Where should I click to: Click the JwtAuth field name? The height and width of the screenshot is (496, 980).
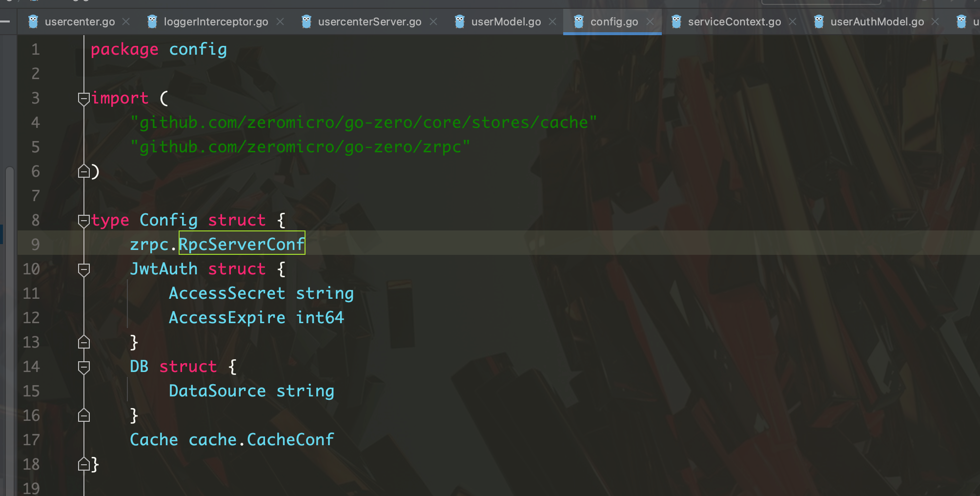click(x=163, y=269)
